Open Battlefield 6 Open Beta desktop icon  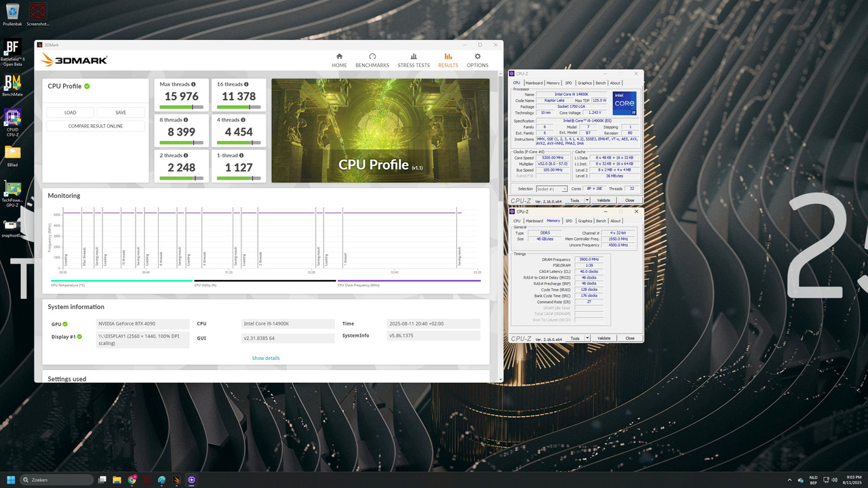coord(12,53)
